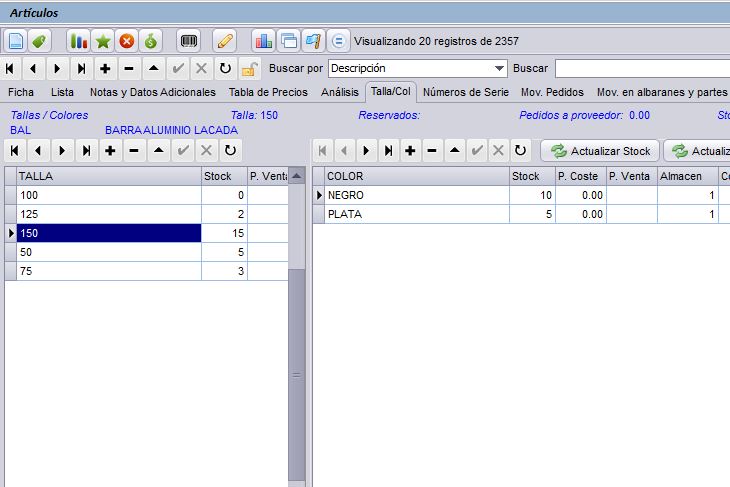Delete article with main minus button
This screenshot has width=730, height=487.
click(x=129, y=69)
